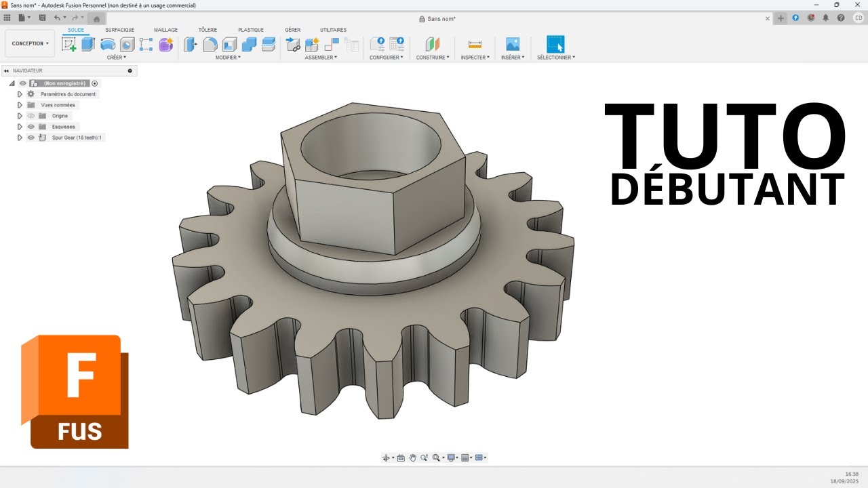
Task: Click the Save button in top bar
Action: [x=43, y=18]
